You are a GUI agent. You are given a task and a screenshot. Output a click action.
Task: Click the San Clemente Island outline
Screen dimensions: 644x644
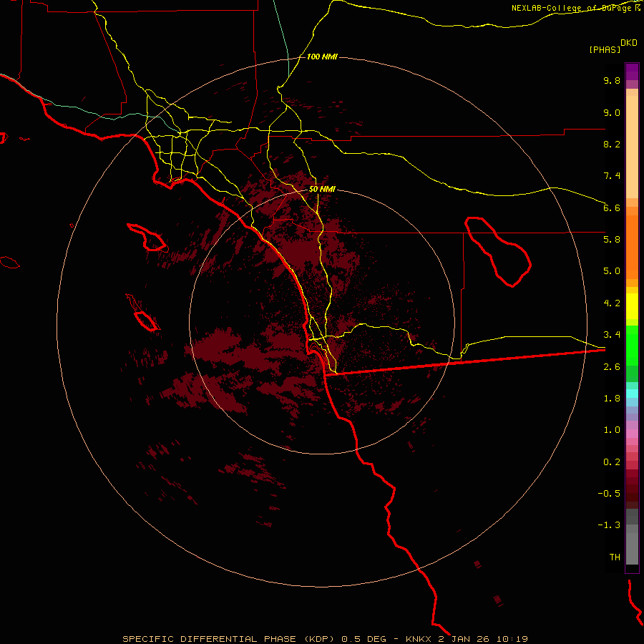click(143, 313)
